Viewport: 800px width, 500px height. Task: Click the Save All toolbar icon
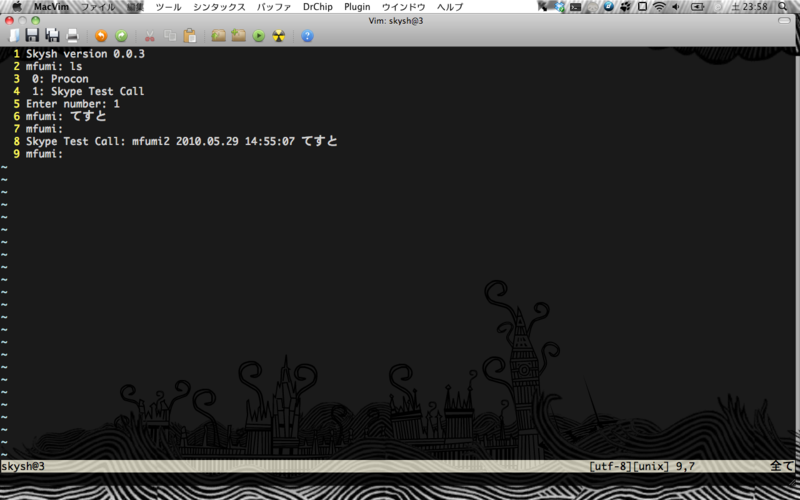(x=53, y=35)
